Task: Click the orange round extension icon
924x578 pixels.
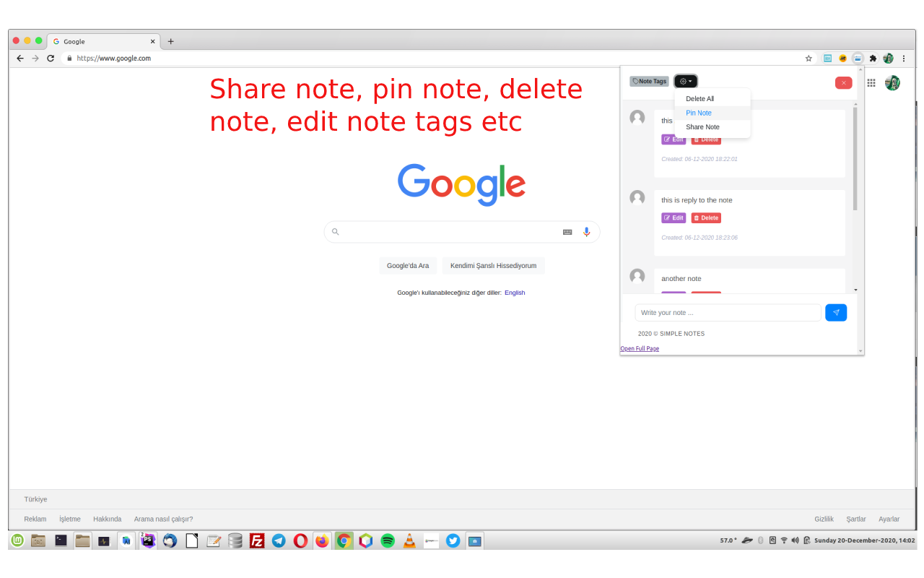Action: (x=842, y=59)
